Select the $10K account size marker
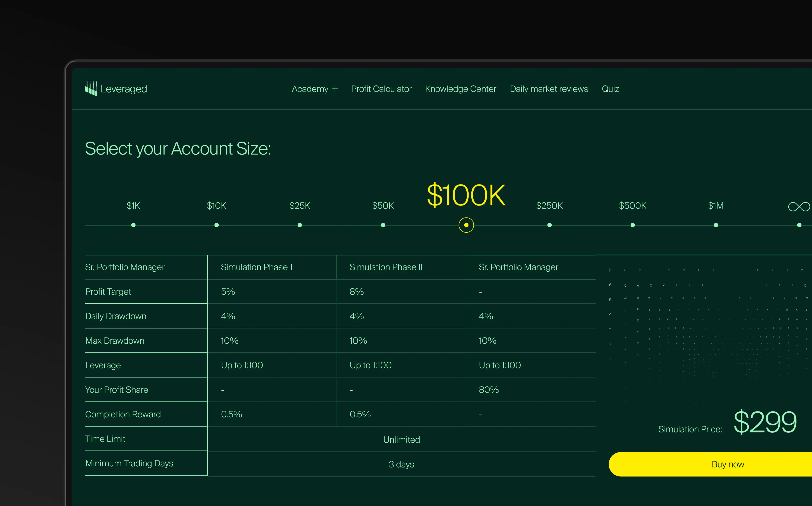812x506 pixels. tap(216, 225)
